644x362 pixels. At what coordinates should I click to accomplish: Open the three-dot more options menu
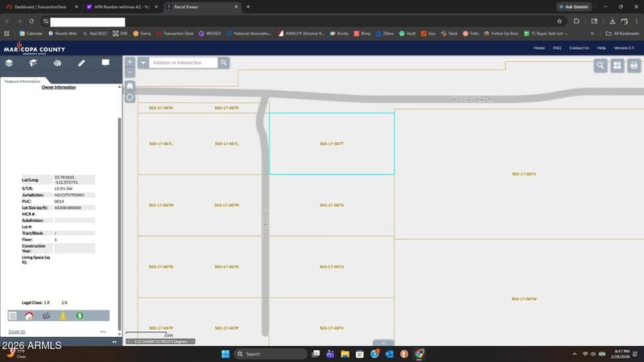click(x=103, y=331)
